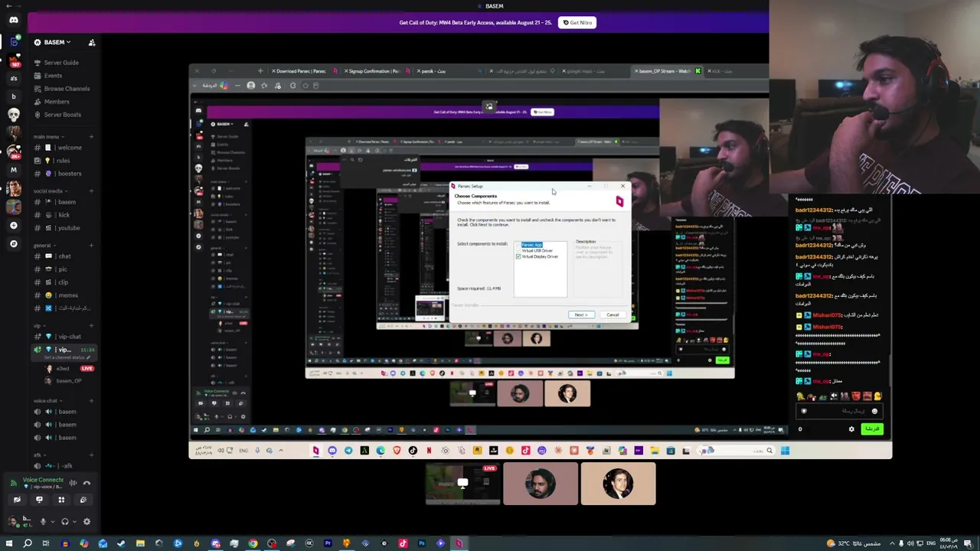980x551 pixels.
Task: Open headphone output options arrow
Action: pyautogui.click(x=75, y=522)
